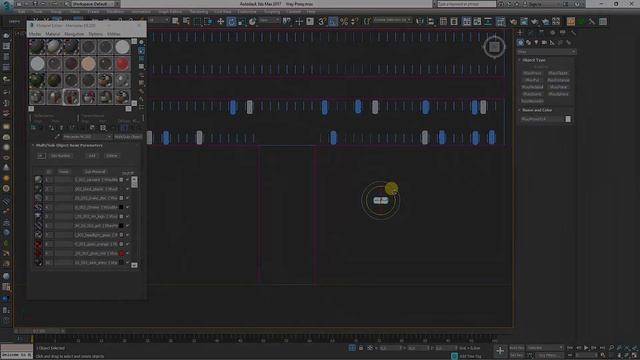Click the object color swatch in Name and Color
This screenshot has width=640, height=360.
pyautogui.click(x=568, y=119)
